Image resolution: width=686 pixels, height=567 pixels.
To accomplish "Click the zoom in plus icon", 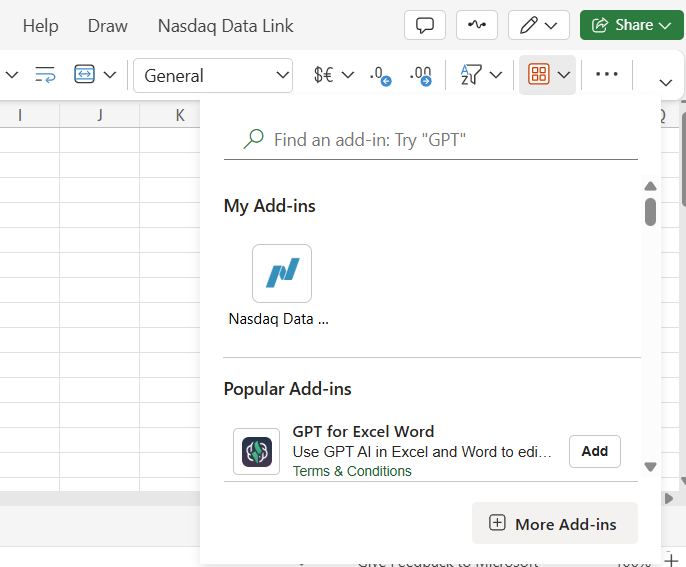I will click(671, 560).
